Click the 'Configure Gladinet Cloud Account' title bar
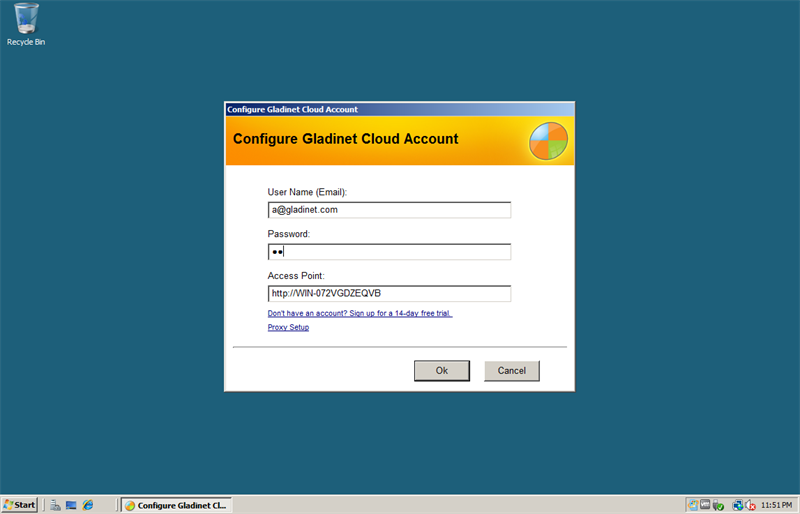800x514 pixels. click(399, 109)
